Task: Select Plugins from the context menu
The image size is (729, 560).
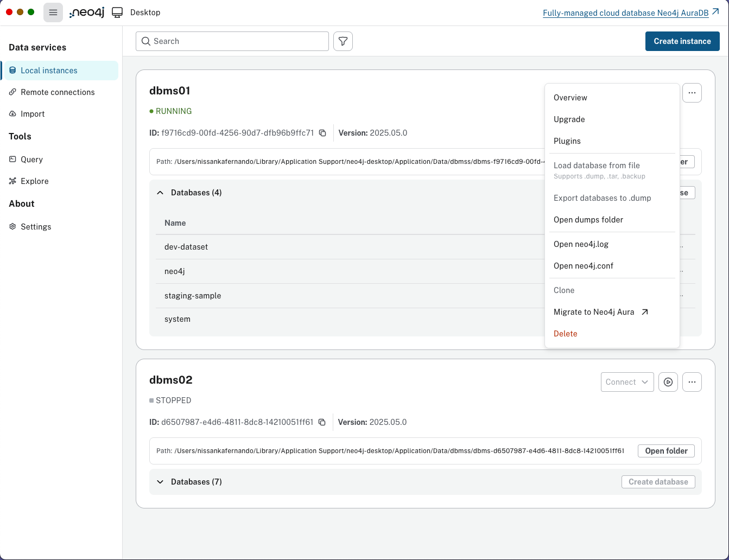Action: pos(567,141)
